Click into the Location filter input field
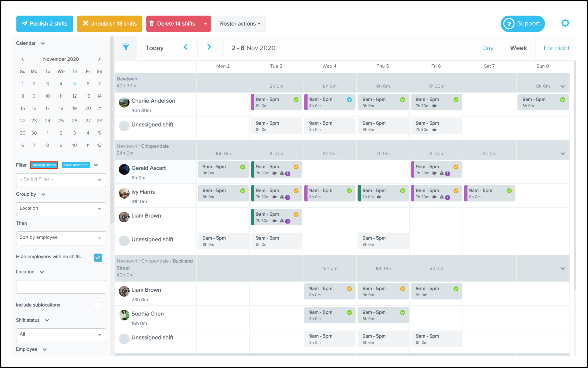The height and width of the screenshot is (368, 588). tap(61, 287)
